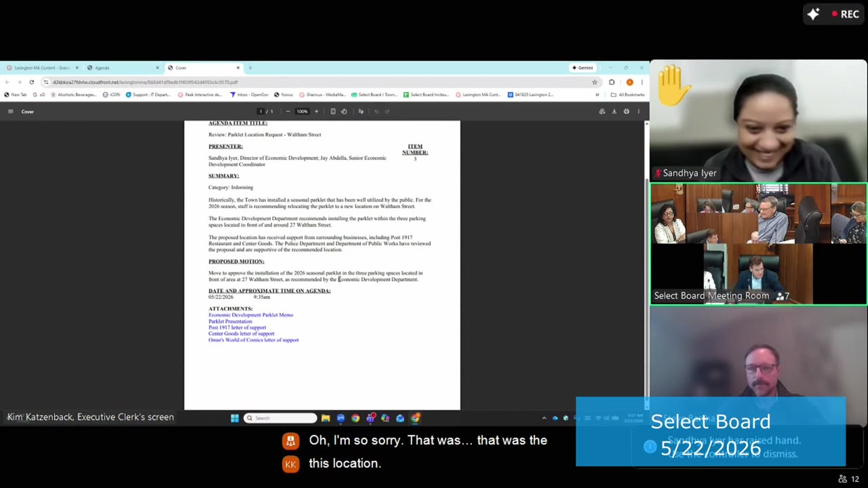Toggle fit to page in PDF toolbar

click(333, 111)
